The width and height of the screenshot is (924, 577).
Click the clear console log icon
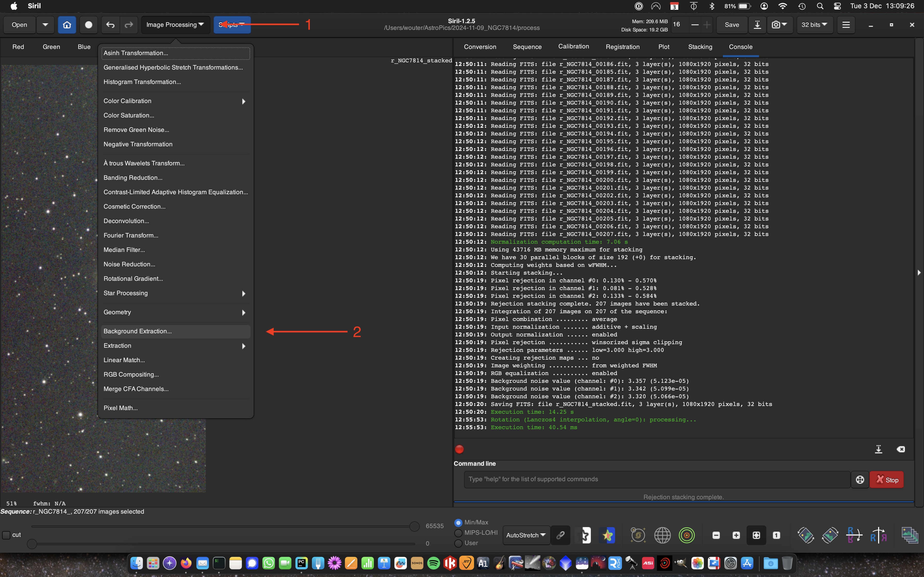[901, 449]
